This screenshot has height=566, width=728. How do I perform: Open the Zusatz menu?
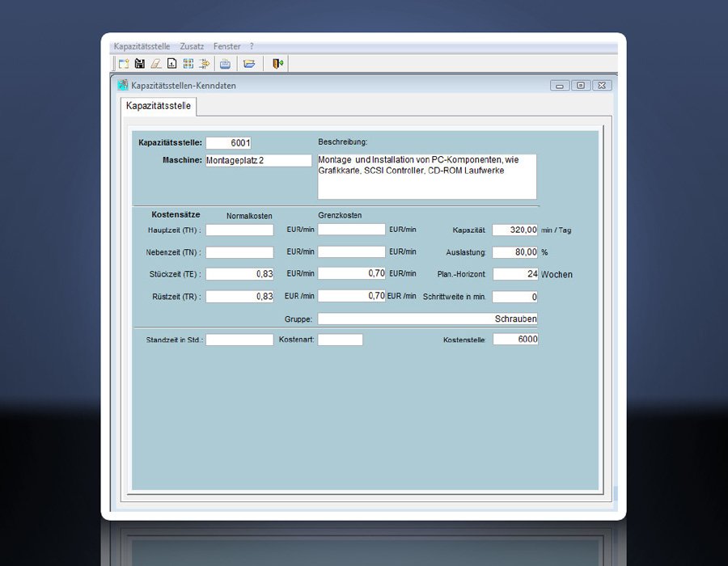click(192, 46)
